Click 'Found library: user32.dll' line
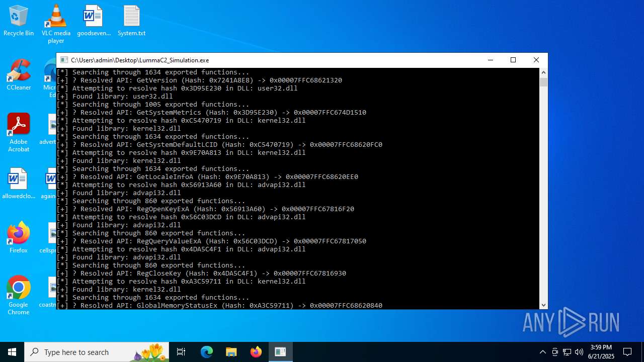 [x=115, y=96]
